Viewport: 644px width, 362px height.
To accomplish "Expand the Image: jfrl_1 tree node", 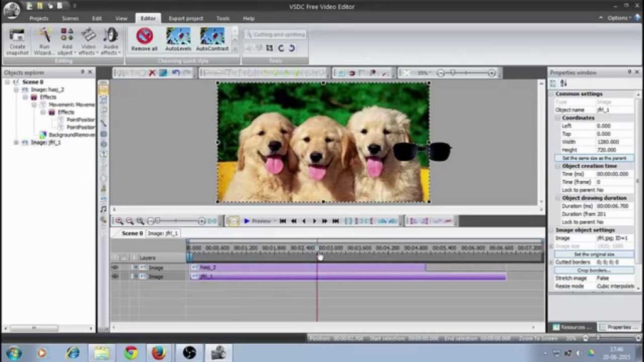I will click(16, 143).
